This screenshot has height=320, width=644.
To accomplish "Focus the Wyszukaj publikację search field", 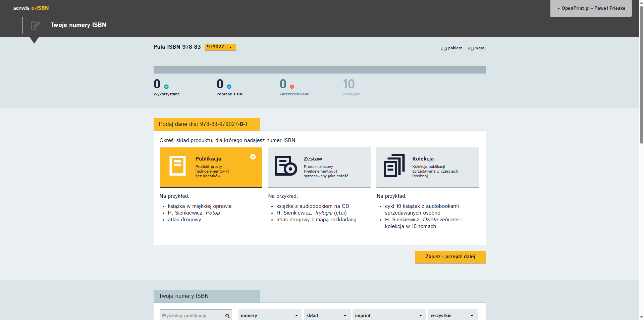I will pos(192,315).
